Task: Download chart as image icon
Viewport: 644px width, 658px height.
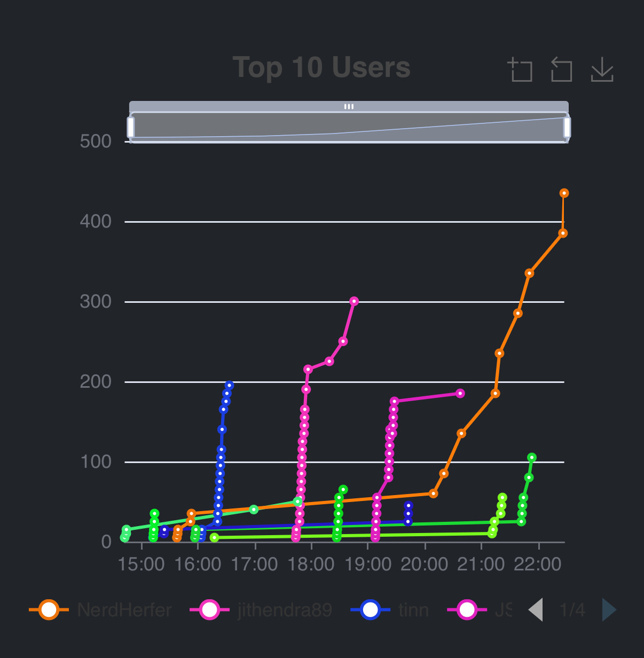Action: tap(602, 69)
